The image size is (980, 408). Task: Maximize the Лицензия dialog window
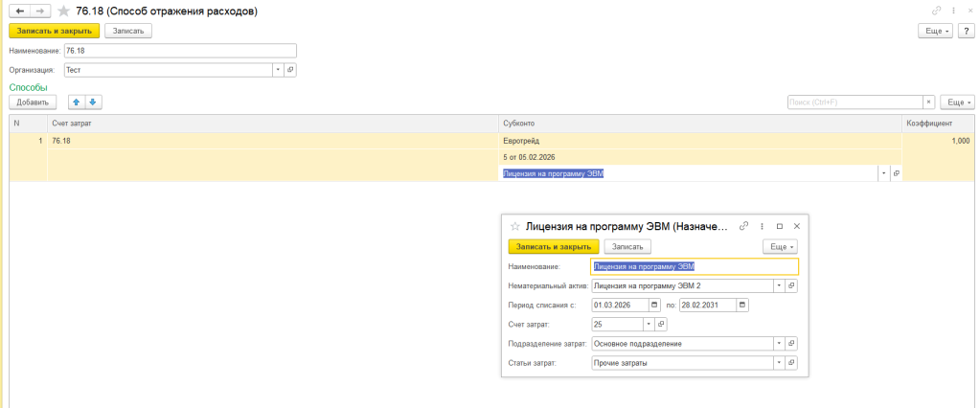point(780,226)
